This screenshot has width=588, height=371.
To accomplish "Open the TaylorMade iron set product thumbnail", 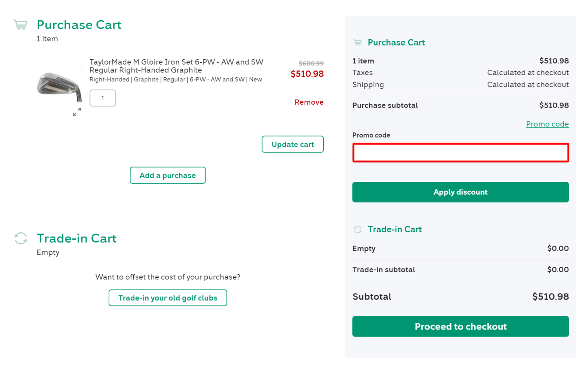I will click(x=59, y=84).
